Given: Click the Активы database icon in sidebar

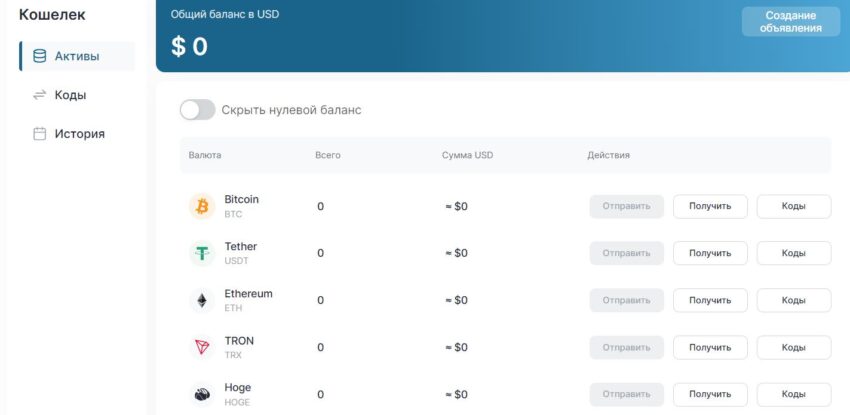Looking at the screenshot, I should point(40,56).
